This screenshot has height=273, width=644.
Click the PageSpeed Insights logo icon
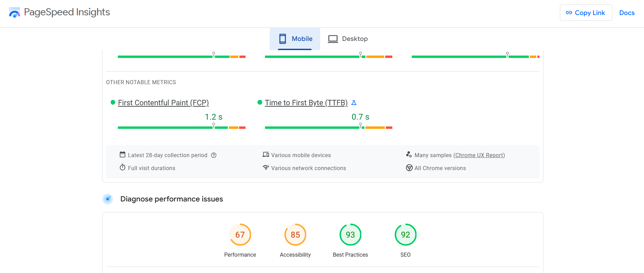pyautogui.click(x=14, y=13)
